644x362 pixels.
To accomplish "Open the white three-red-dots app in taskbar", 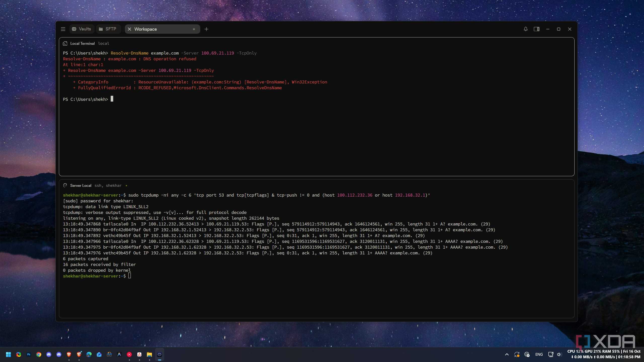I will [139, 354].
